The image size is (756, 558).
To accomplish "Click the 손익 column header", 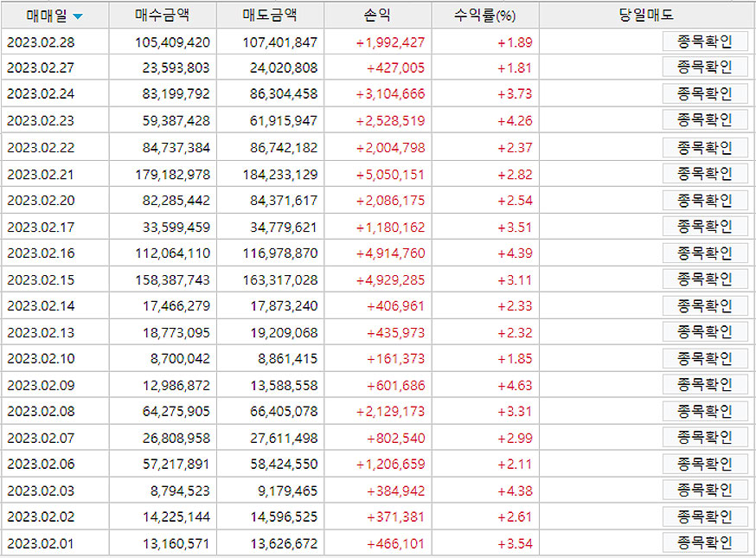I will click(377, 15).
